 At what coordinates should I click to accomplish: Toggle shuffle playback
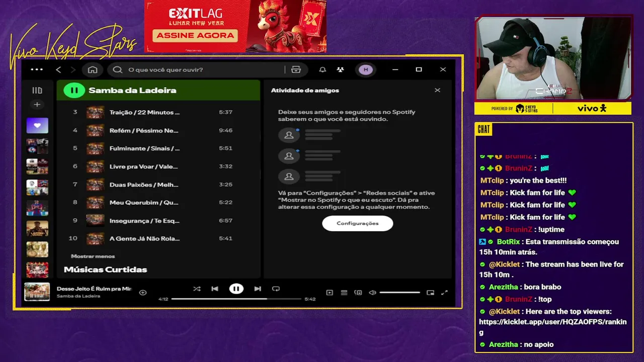[197, 289]
